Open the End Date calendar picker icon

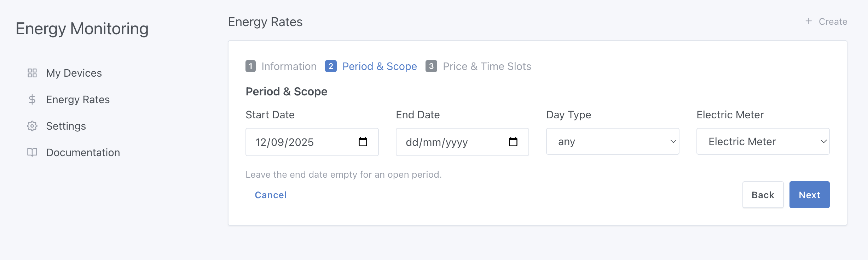pyautogui.click(x=513, y=142)
